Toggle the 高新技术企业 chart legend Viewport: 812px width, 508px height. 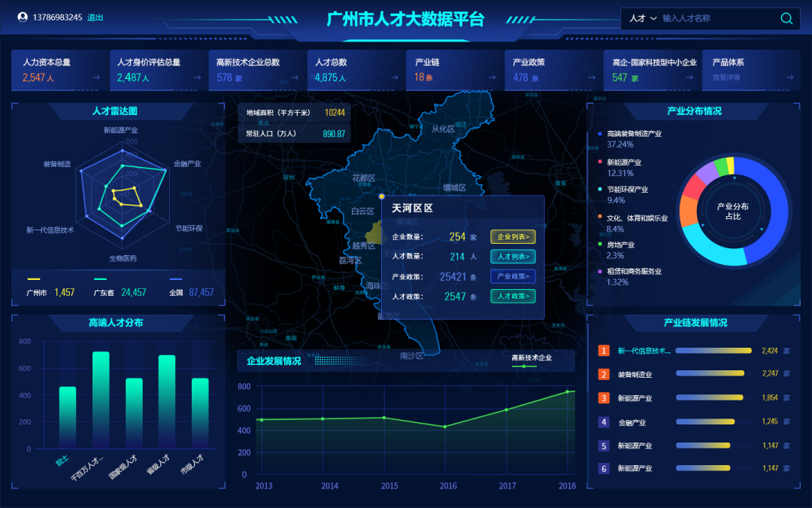tap(532, 361)
